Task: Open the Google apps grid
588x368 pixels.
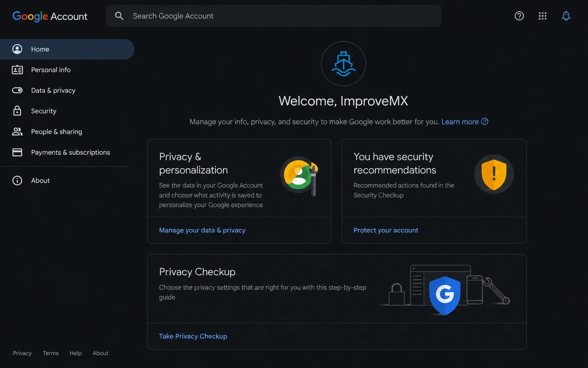Action: tap(542, 16)
